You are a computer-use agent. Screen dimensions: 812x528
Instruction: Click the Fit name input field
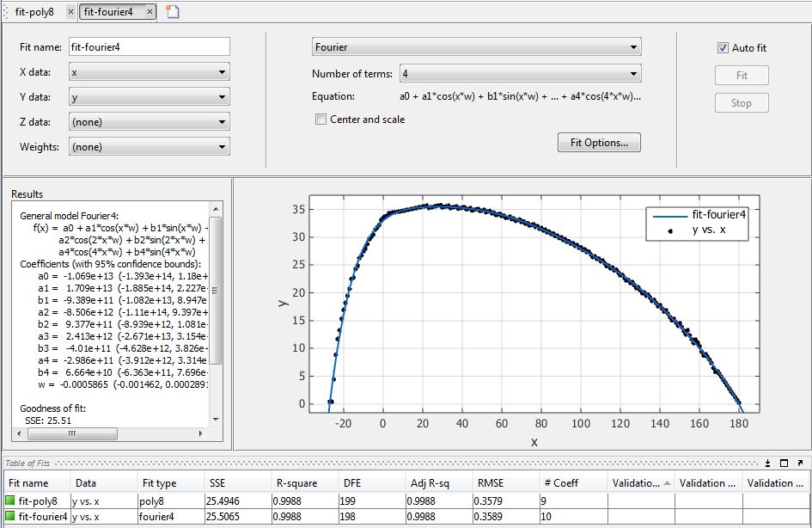click(x=150, y=46)
